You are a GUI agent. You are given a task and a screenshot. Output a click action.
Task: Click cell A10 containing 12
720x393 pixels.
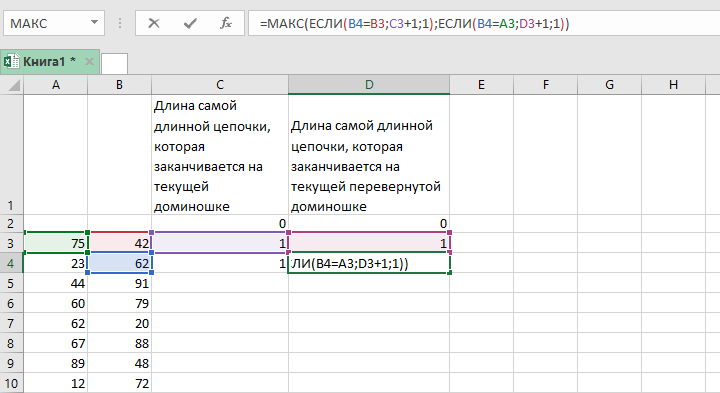[56, 383]
